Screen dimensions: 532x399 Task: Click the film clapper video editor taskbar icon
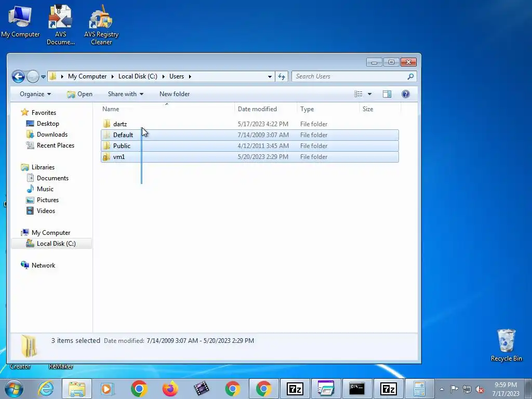(x=201, y=389)
